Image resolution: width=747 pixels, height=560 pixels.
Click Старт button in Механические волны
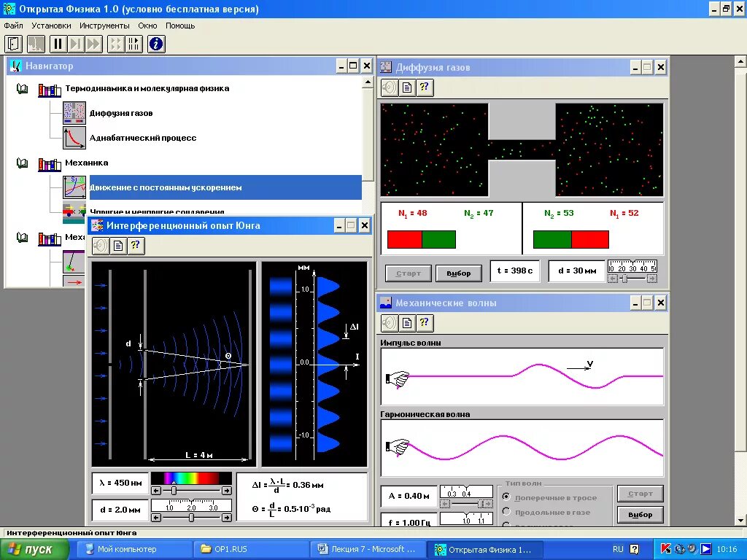pos(640,494)
